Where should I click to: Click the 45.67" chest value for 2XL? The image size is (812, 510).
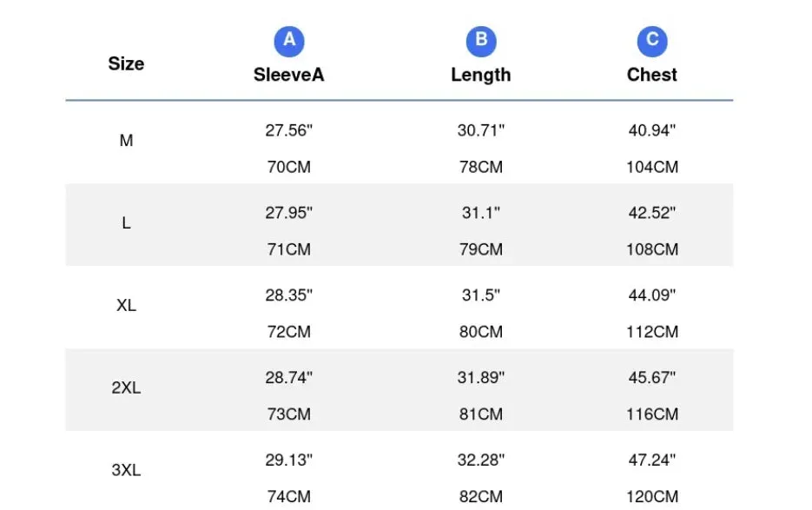click(x=652, y=377)
